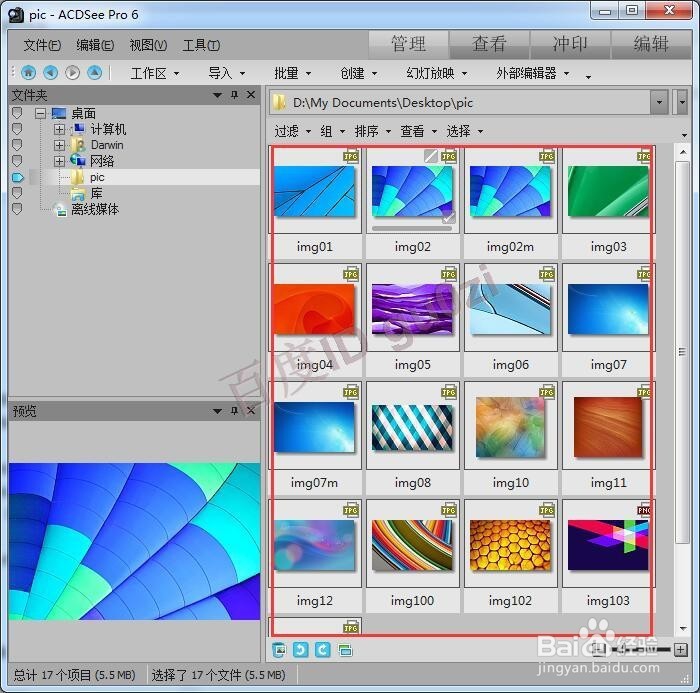700x693 pixels.
Task: Click the add to image basket icon
Action: coord(279,650)
